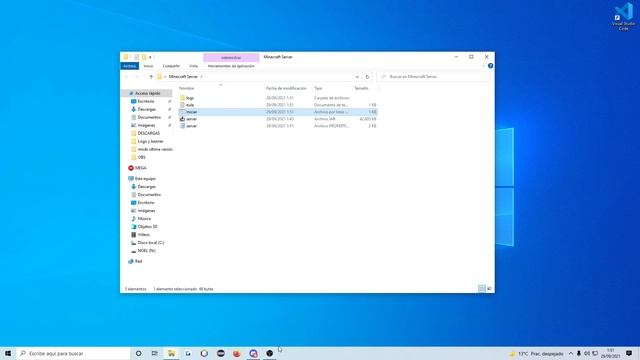The image size is (640, 360).
Task: Open the OBS folder in sidebar
Action: coord(141,157)
